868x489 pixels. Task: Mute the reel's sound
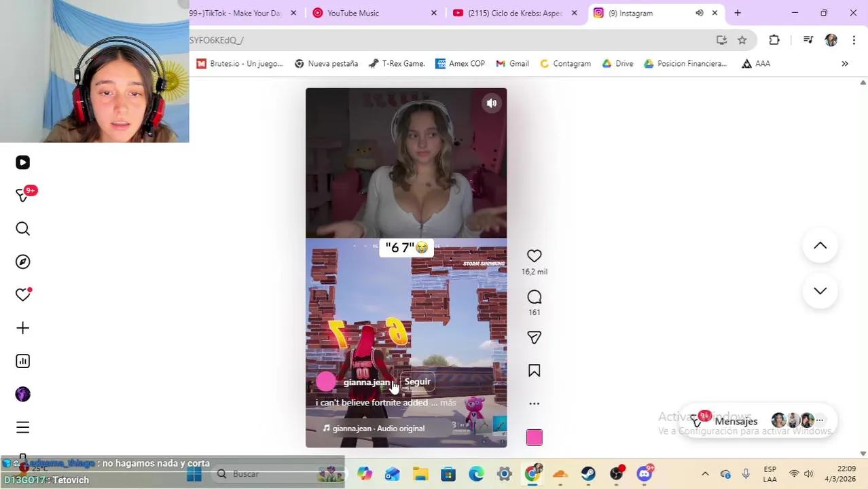coord(492,103)
